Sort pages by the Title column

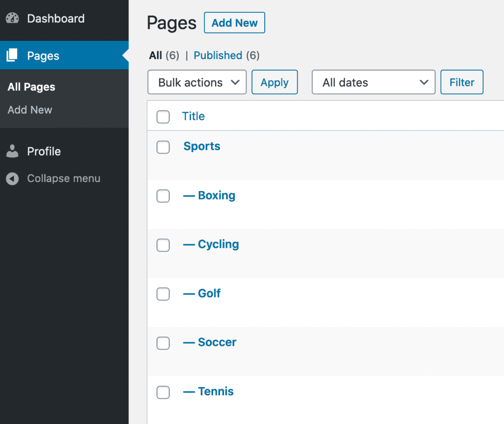point(193,116)
